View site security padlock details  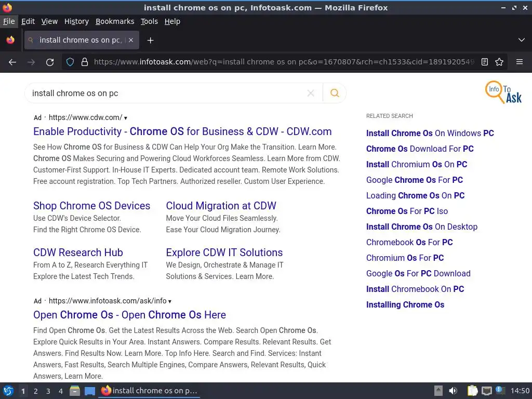pyautogui.click(x=85, y=62)
